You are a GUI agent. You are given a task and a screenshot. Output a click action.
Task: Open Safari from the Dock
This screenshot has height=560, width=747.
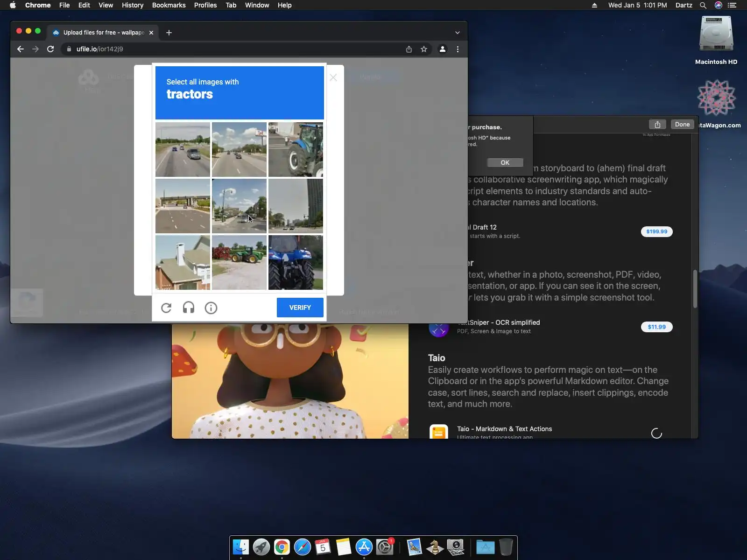tap(303, 547)
